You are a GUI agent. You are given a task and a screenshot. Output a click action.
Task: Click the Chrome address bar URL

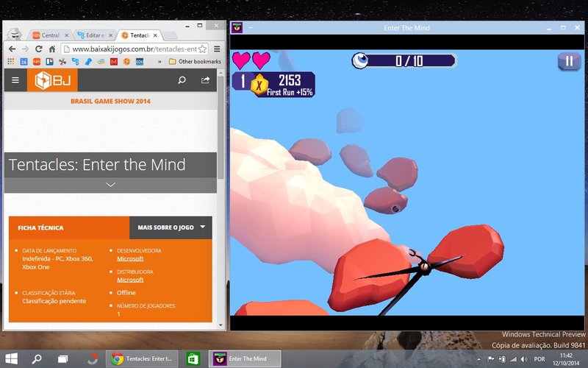point(135,49)
